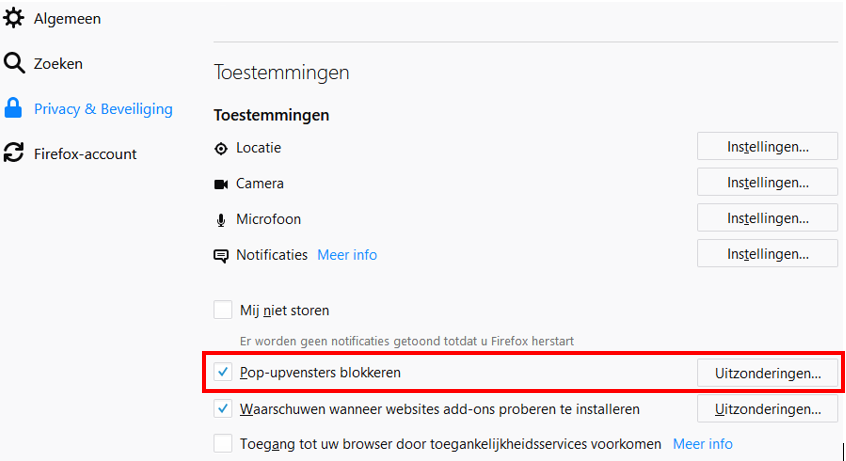
Task: Open Firefox-account in the sidebar
Action: 85,154
